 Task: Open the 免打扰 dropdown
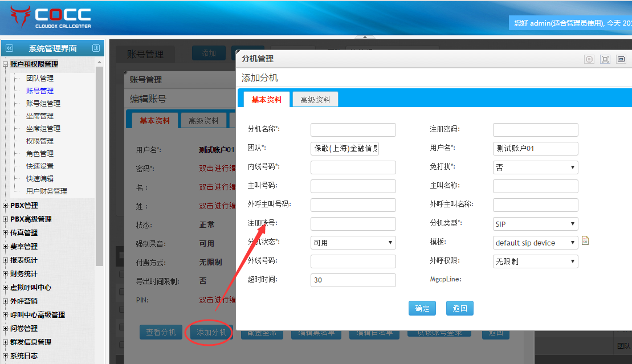(x=535, y=167)
